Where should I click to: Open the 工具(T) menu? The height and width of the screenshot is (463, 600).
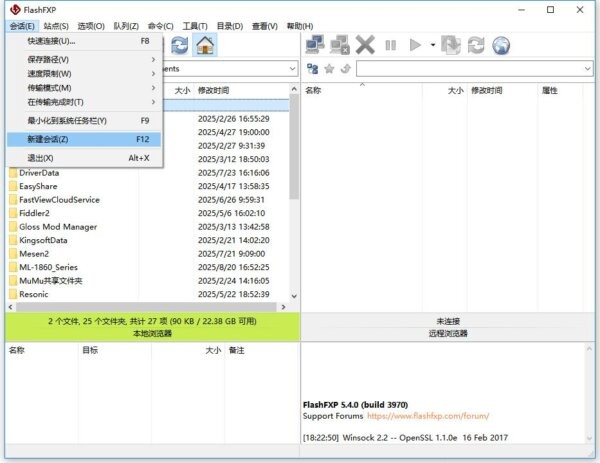195,26
